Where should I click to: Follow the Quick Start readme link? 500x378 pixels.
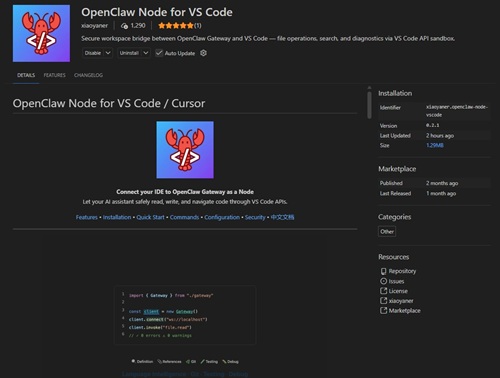150,217
